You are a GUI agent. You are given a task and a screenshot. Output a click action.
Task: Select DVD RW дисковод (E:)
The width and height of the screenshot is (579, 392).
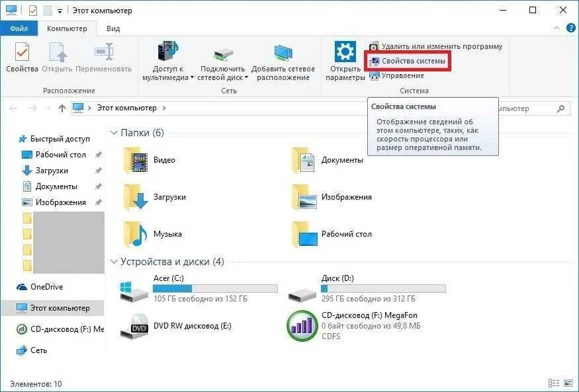click(x=176, y=326)
